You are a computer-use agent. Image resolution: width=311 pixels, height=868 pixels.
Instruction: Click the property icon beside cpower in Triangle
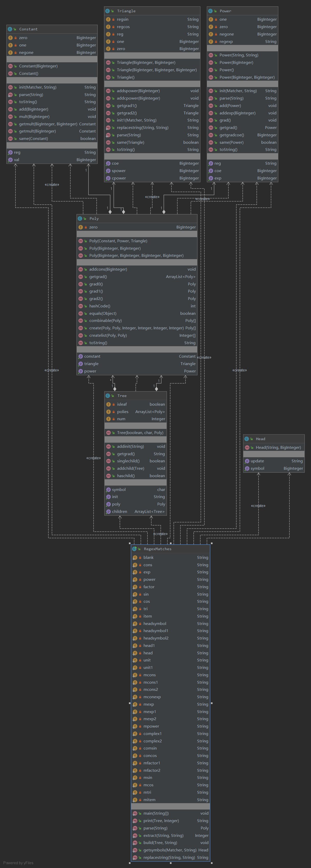coord(108,178)
